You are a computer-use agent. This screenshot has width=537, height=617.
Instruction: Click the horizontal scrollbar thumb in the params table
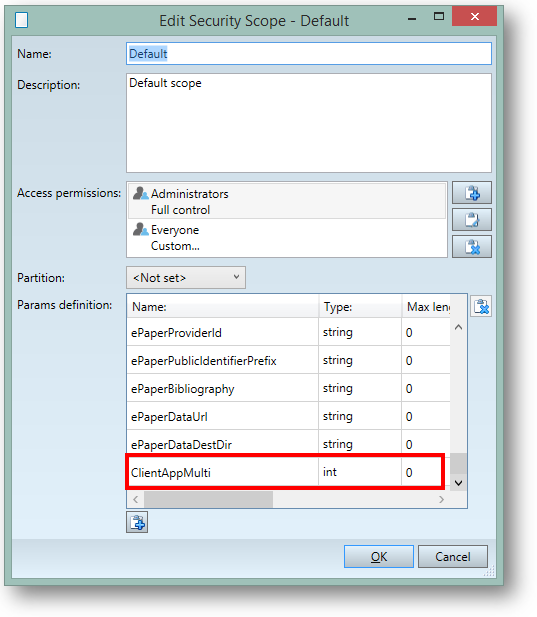click(x=209, y=499)
